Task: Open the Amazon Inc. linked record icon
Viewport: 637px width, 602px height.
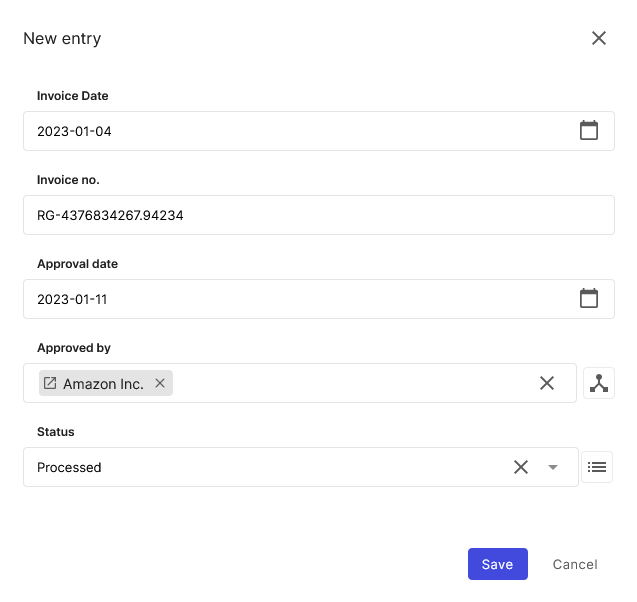Action: [x=50, y=383]
